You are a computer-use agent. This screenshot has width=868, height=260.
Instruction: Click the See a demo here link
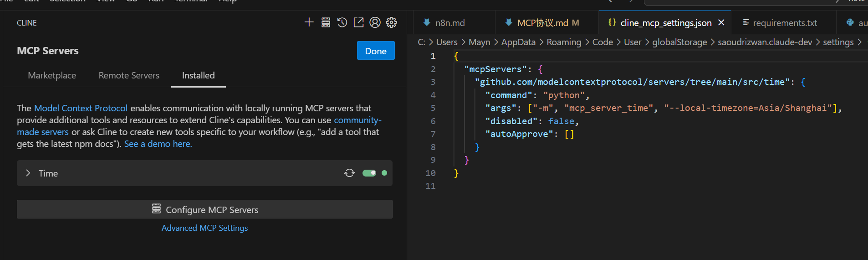click(x=158, y=144)
